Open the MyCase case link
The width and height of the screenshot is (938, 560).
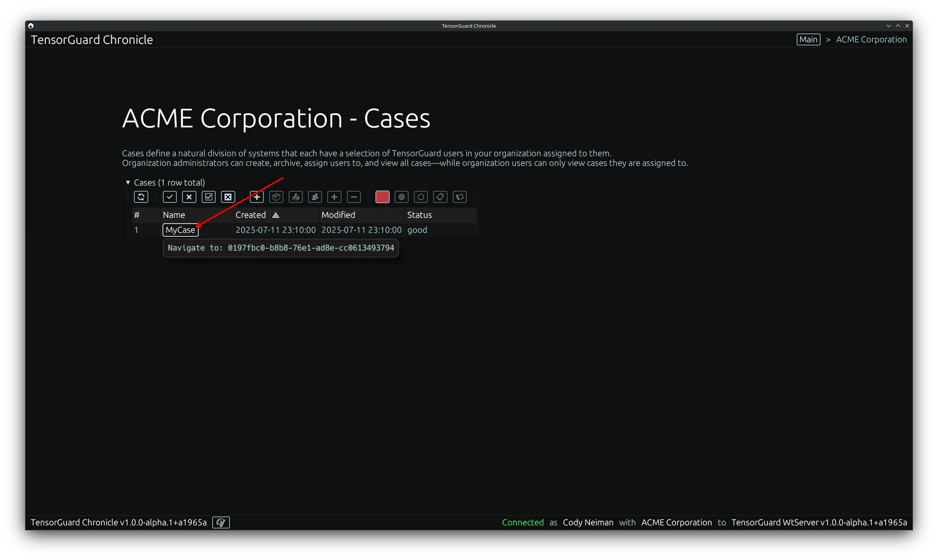coord(180,230)
